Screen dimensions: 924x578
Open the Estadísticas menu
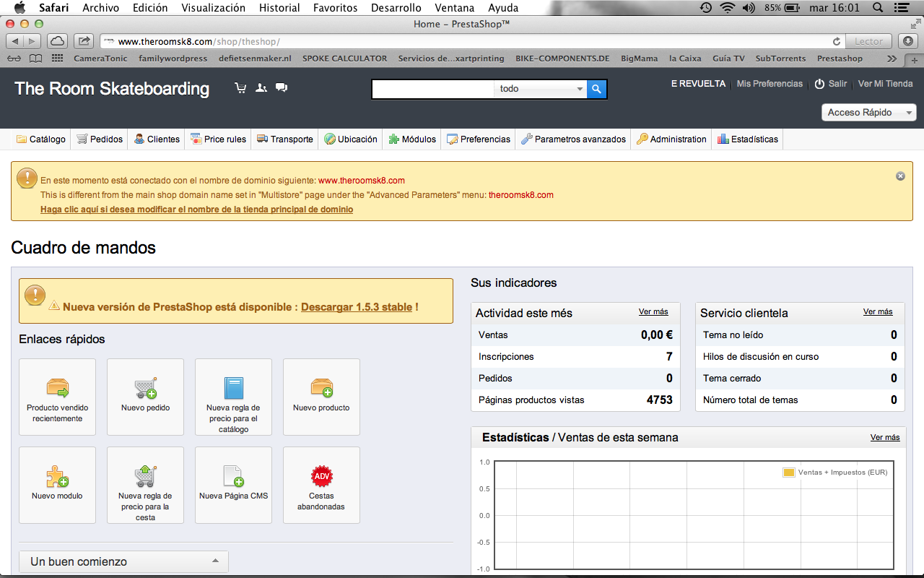click(748, 139)
